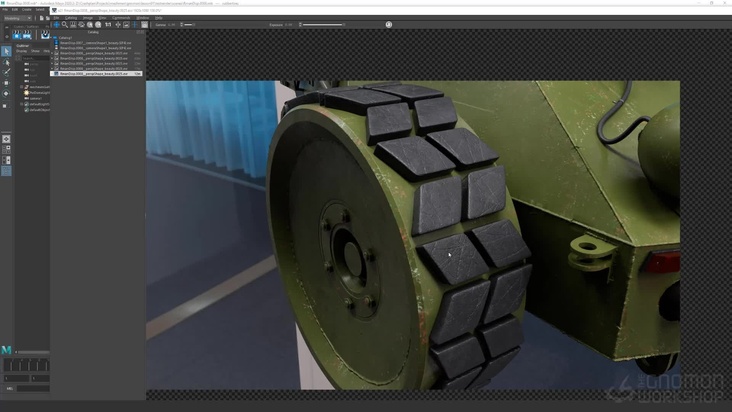Viewport: 732px width, 412px height.
Task: Adjust the Exposure slider
Action: pyautogui.click(x=324, y=25)
